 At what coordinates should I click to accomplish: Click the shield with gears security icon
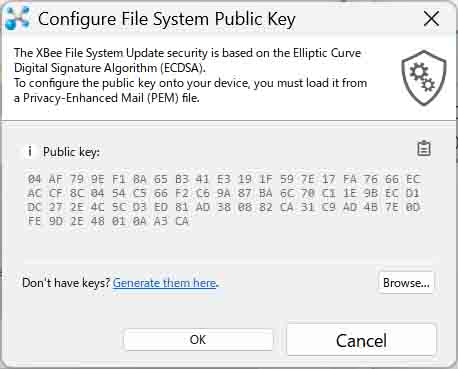click(423, 78)
